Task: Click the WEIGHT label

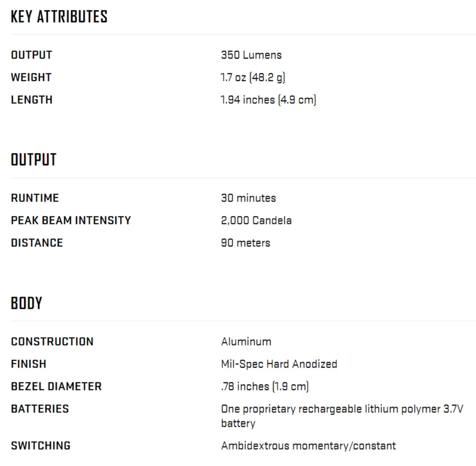Action: (x=31, y=78)
